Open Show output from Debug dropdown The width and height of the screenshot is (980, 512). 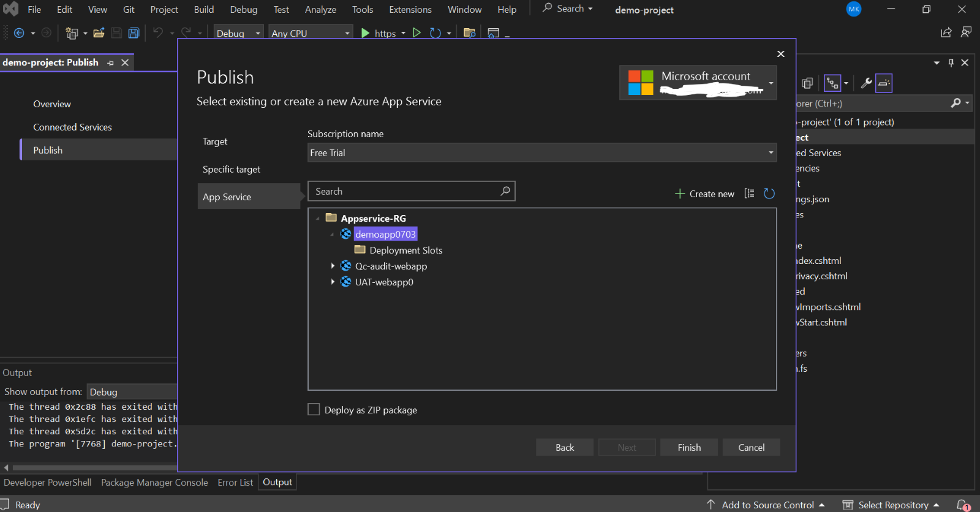pos(132,392)
